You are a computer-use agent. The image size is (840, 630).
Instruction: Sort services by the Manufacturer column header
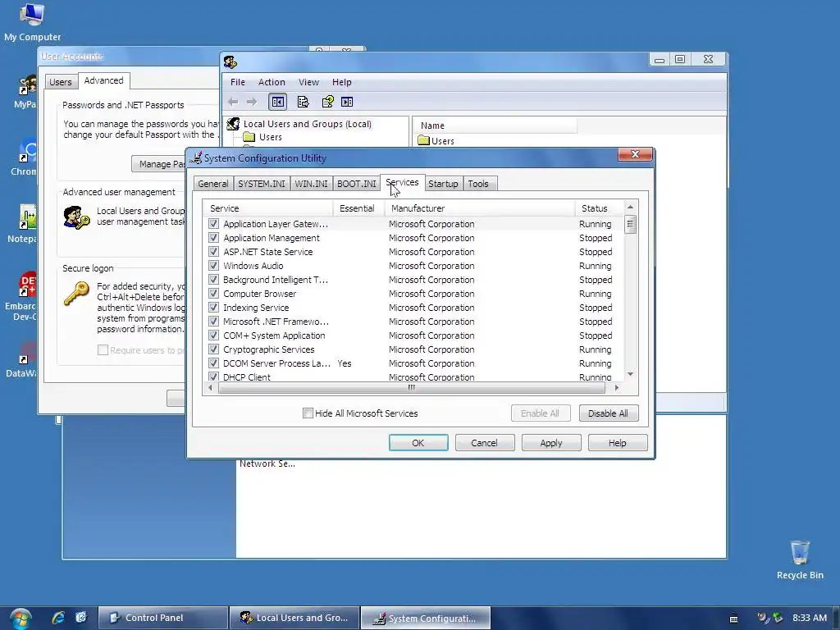point(479,208)
